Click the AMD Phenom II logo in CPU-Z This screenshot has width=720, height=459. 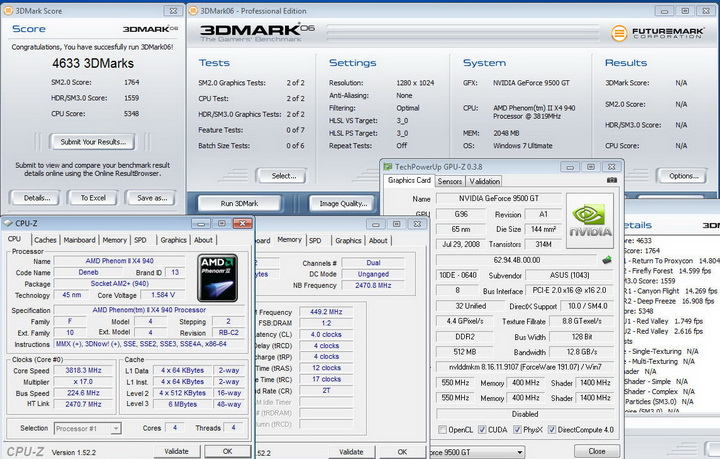pos(217,278)
